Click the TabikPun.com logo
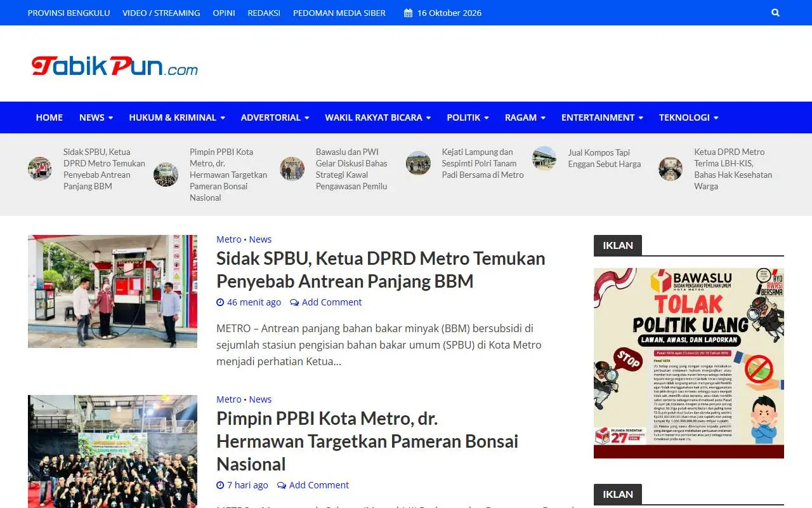The image size is (812, 508). (x=115, y=65)
